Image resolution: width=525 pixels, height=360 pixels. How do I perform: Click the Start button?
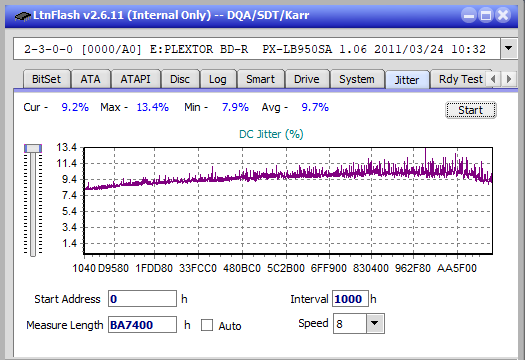(470, 110)
